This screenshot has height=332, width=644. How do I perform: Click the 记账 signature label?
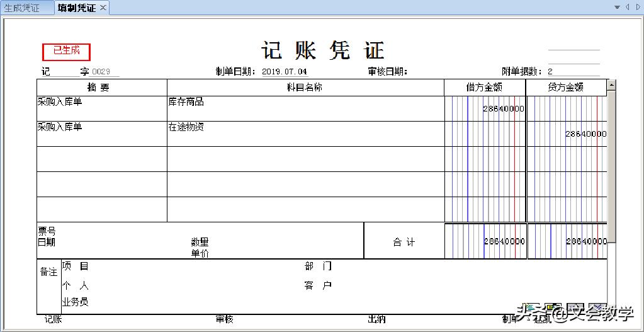[x=53, y=319]
